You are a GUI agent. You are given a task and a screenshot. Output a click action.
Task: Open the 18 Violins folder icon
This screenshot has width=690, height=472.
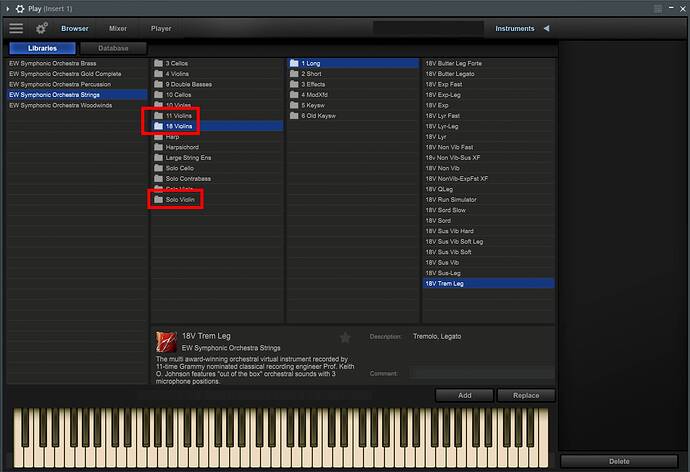158,126
